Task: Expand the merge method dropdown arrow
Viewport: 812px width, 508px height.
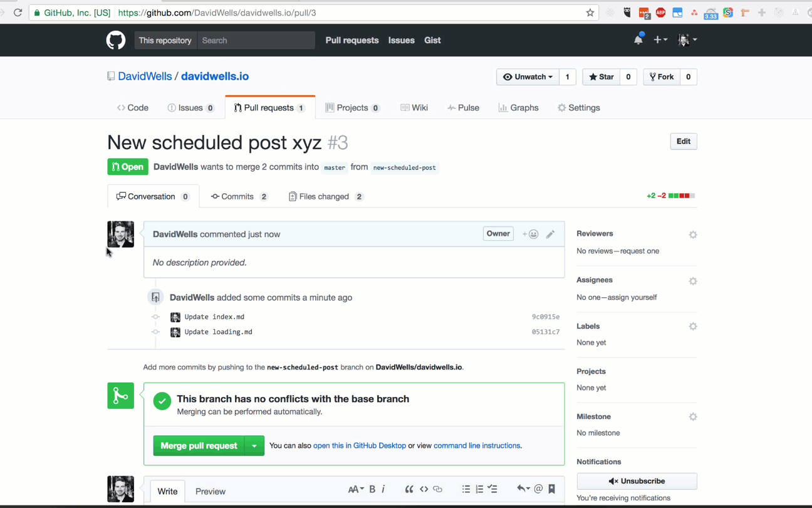Action: tap(254, 446)
